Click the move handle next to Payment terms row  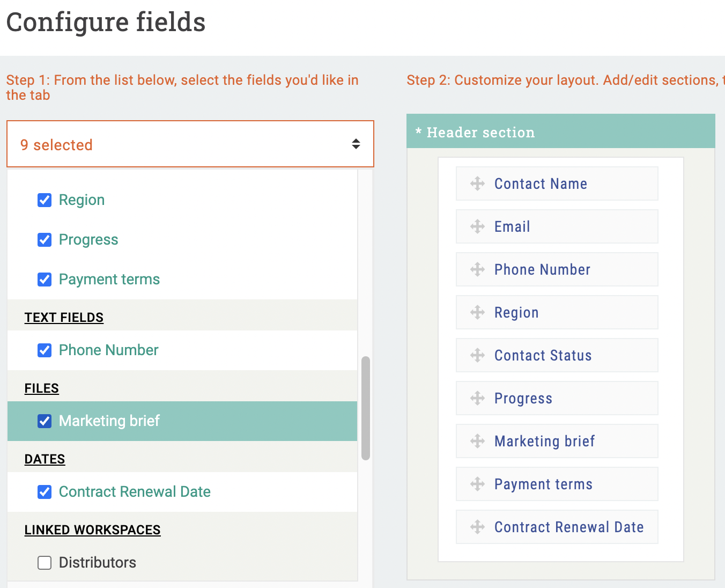pyautogui.click(x=477, y=484)
